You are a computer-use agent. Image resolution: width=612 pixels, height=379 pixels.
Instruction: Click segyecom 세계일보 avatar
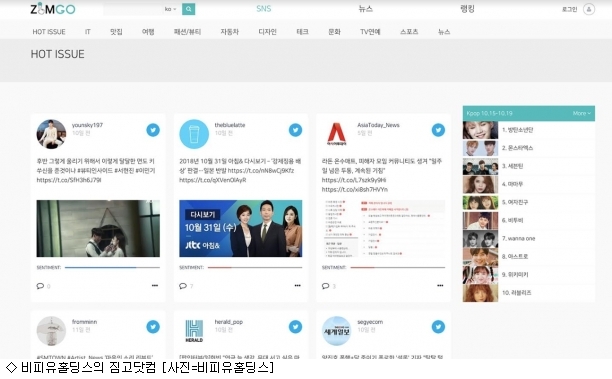tap(336, 331)
